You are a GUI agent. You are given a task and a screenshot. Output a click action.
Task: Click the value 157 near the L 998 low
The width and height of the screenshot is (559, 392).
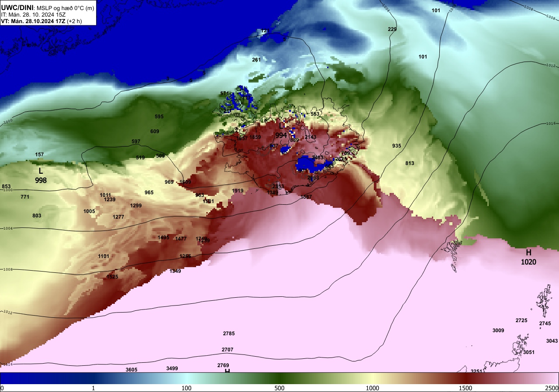coord(39,155)
